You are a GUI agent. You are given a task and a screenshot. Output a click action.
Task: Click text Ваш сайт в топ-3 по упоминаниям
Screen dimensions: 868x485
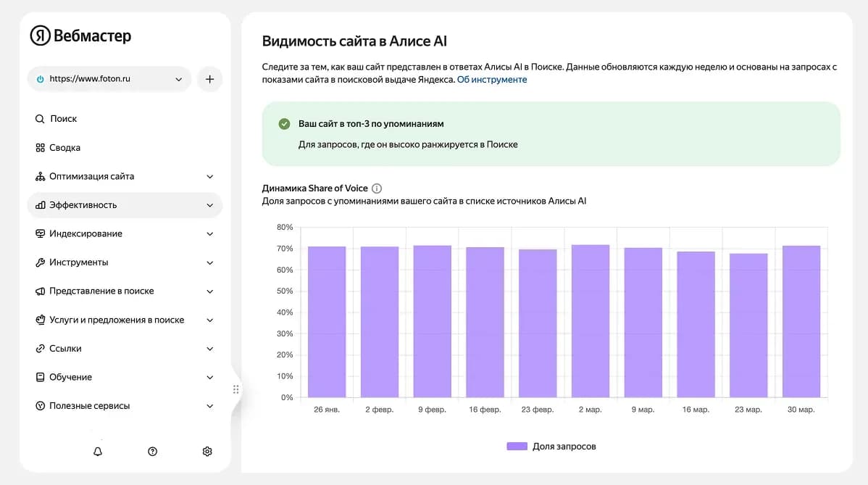point(371,124)
